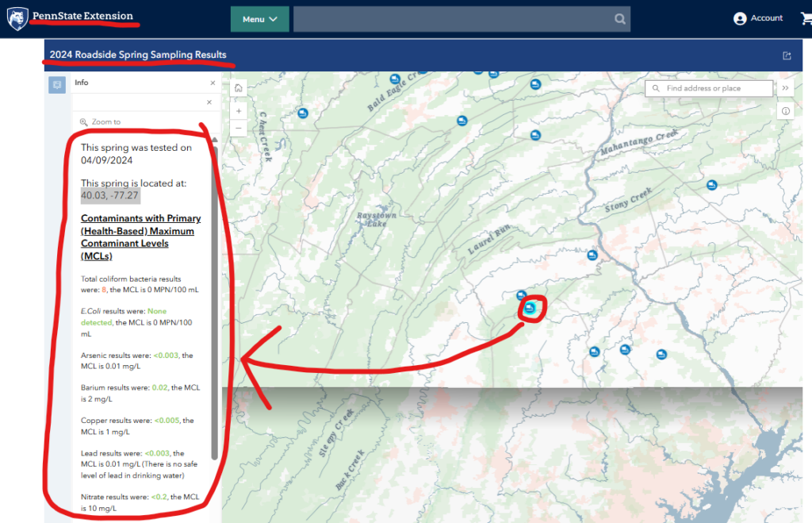The height and width of the screenshot is (523, 812).
Task: Open the map information (i) button
Action: tap(785, 111)
